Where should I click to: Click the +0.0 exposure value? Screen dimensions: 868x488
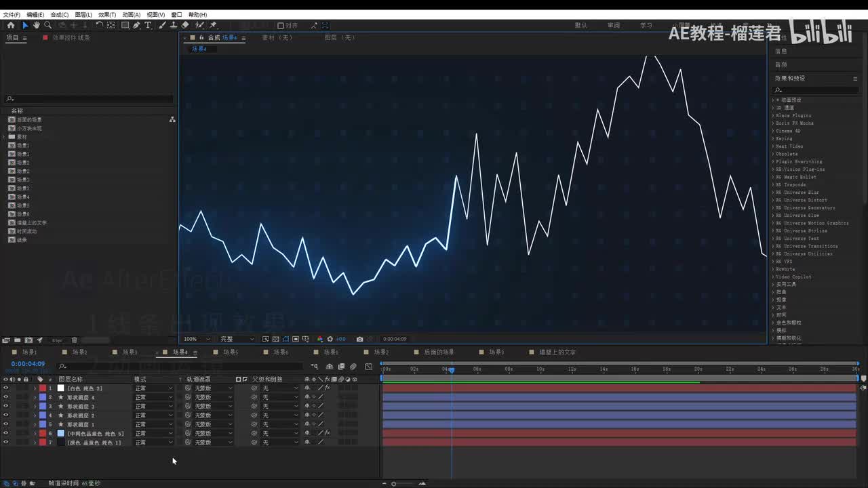(x=341, y=339)
